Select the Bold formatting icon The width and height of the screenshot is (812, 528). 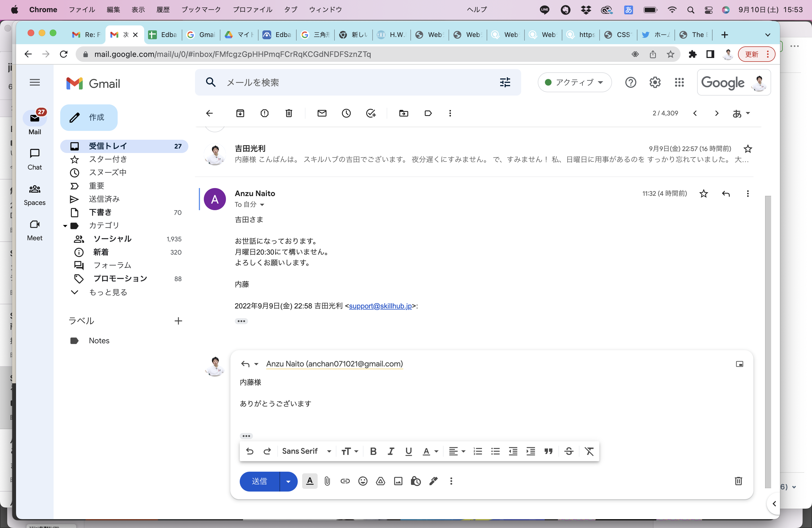point(373,451)
